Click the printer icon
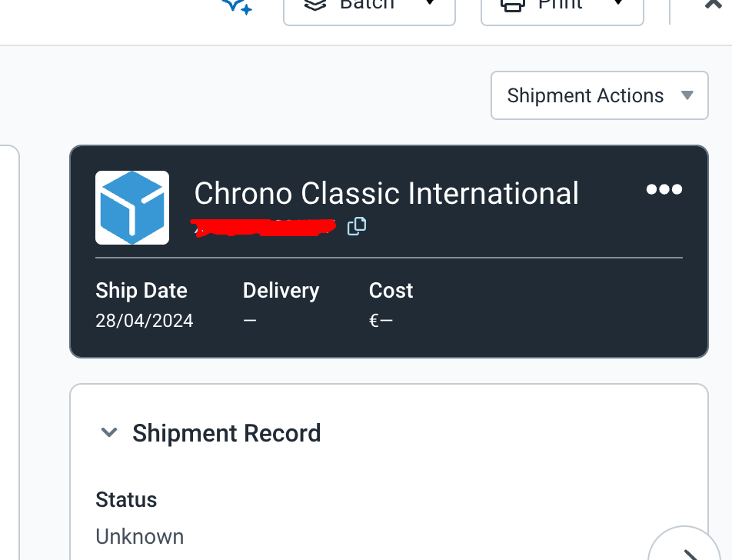732x560 pixels. click(513, 5)
